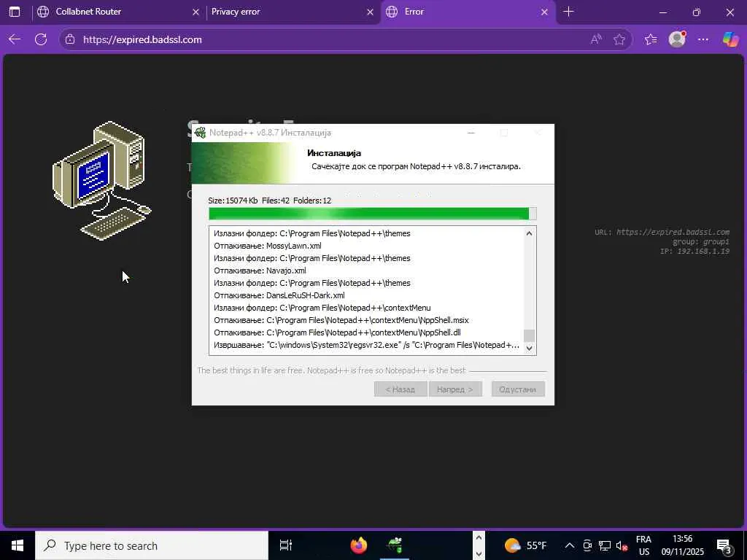Viewport: 747px width, 560px height.
Task: Open Settings and more menu
Action: click(x=703, y=39)
